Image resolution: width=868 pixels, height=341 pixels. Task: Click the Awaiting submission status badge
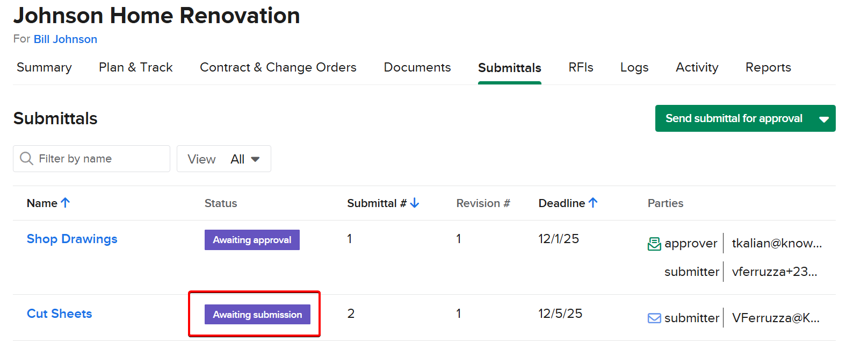coord(257,315)
